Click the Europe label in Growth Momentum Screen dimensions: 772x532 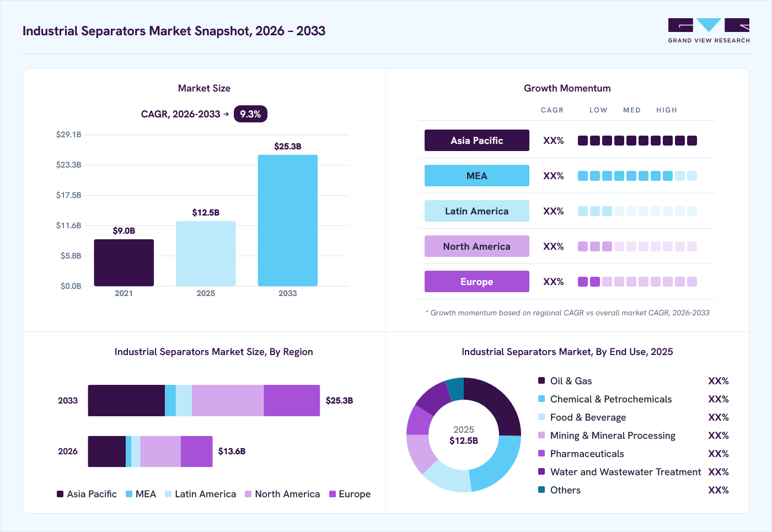pos(477,282)
